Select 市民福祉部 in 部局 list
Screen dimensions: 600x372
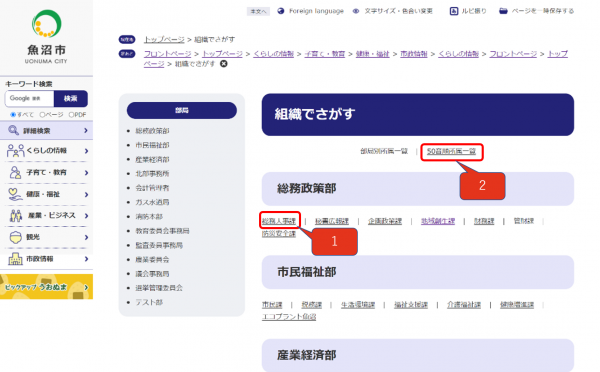152,145
